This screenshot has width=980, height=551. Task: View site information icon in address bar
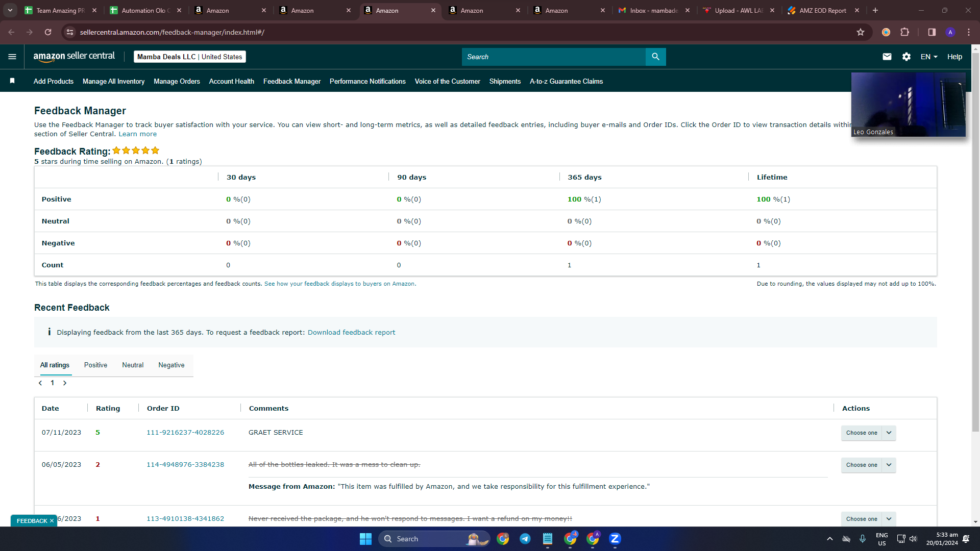[70, 32]
